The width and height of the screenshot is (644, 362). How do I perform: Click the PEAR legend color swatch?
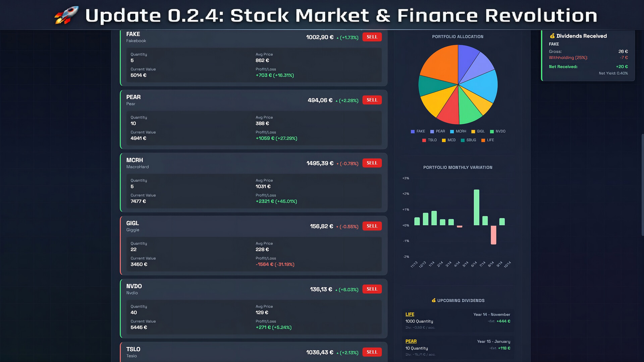pyautogui.click(x=432, y=132)
